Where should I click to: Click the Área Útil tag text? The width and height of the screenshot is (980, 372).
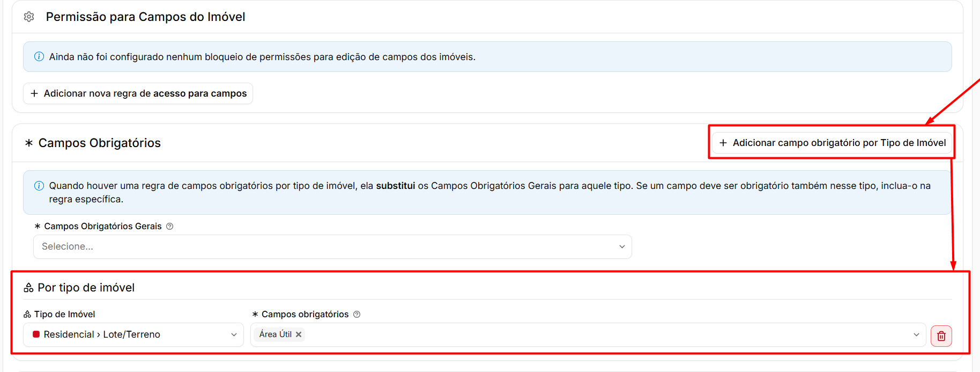276,334
